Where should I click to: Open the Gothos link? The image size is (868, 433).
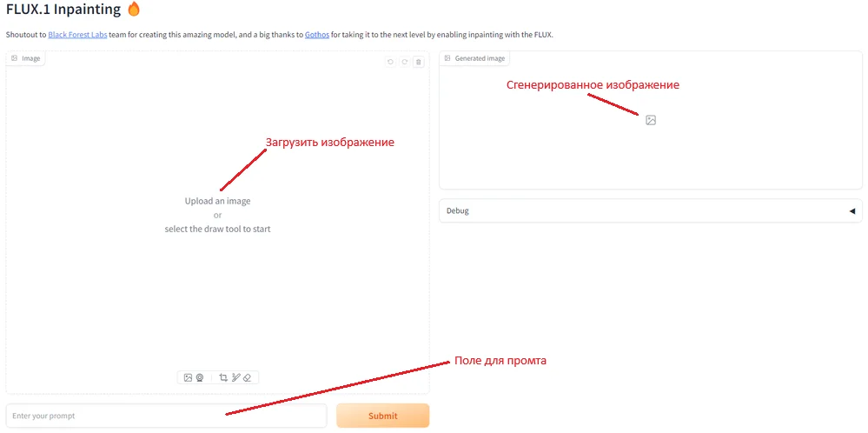click(x=317, y=35)
